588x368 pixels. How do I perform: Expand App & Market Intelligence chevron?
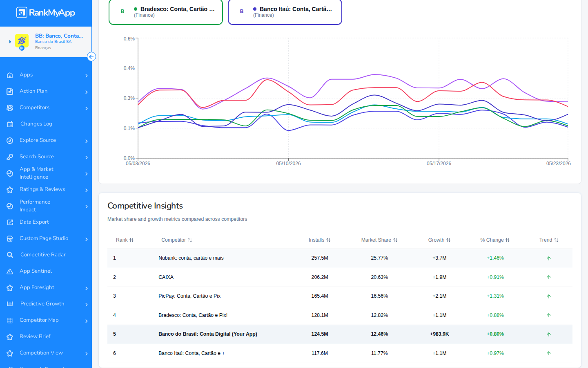pos(87,174)
